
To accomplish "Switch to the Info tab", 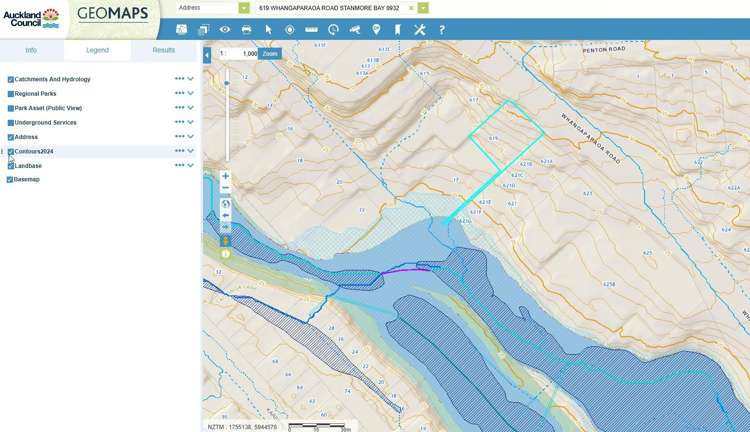I will [x=31, y=50].
